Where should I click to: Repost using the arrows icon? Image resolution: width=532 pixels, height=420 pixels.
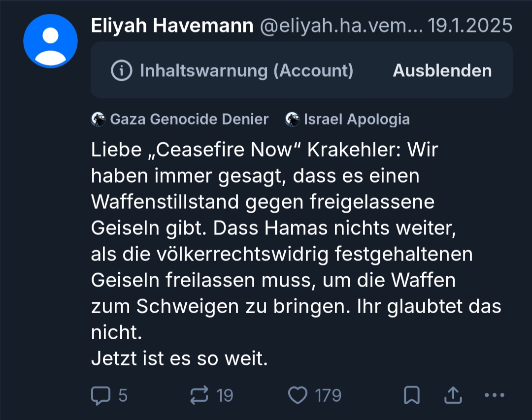pyautogui.click(x=199, y=395)
